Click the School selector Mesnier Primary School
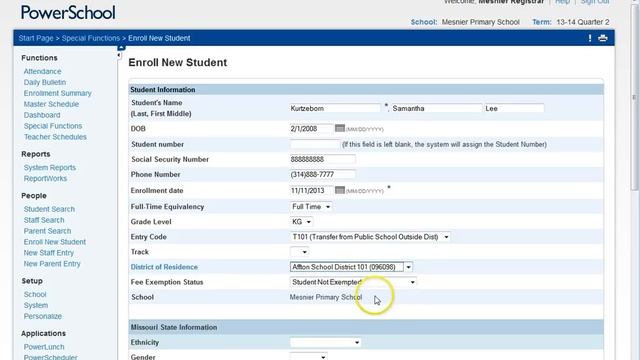The image size is (640, 360). [480, 22]
